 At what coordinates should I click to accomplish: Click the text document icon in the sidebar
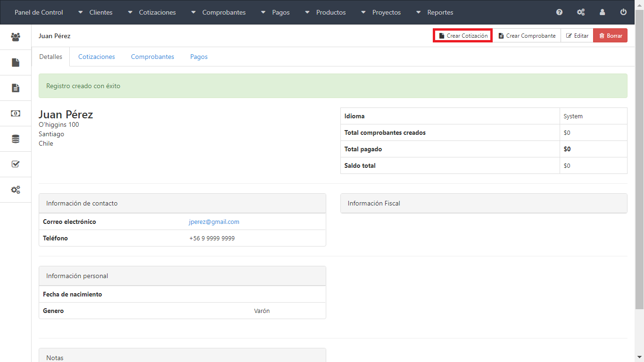pos(16,88)
